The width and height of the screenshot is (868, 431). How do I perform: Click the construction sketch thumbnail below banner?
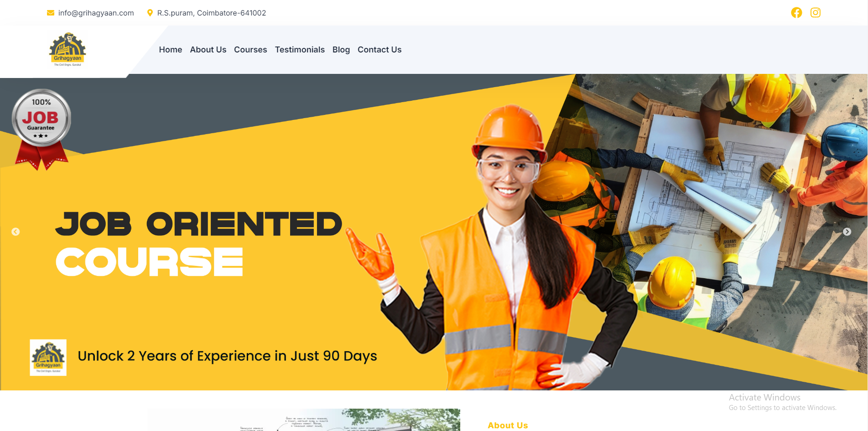303,420
